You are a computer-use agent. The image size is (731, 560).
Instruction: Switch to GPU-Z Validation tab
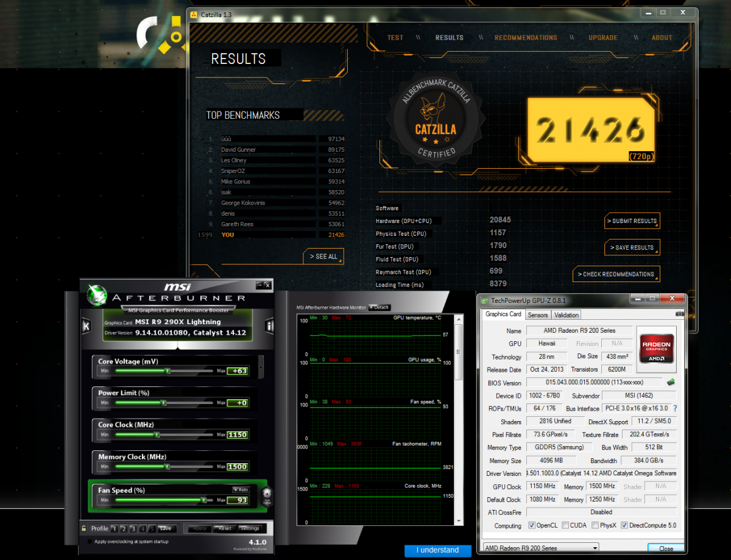567,315
